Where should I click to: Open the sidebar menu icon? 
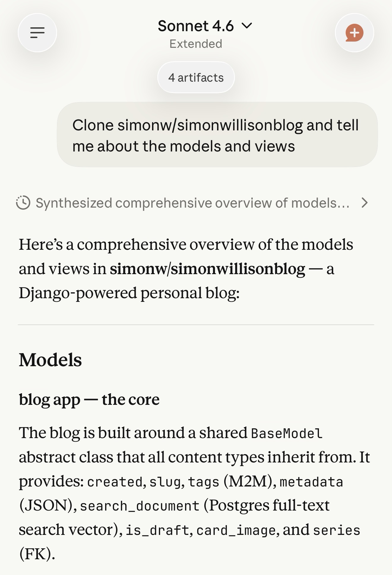click(x=37, y=33)
